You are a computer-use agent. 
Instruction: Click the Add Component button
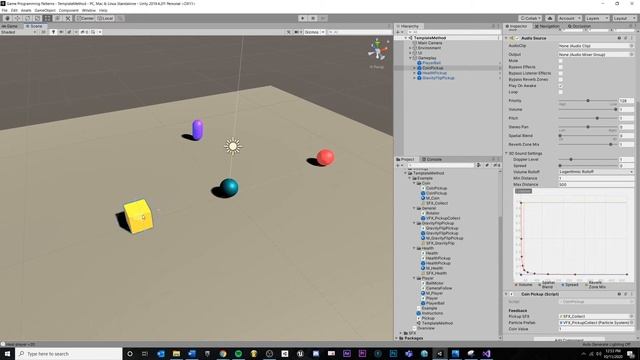click(x=569, y=340)
